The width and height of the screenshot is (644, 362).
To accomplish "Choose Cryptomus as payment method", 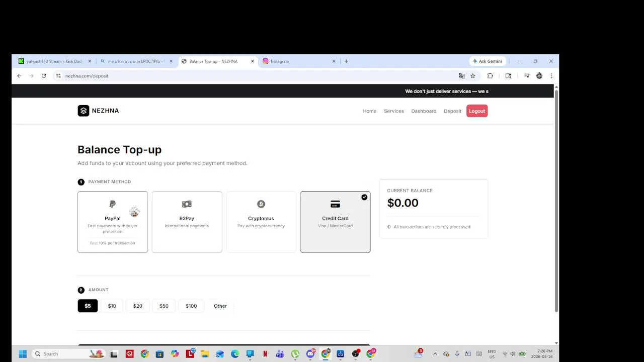I will (261, 222).
